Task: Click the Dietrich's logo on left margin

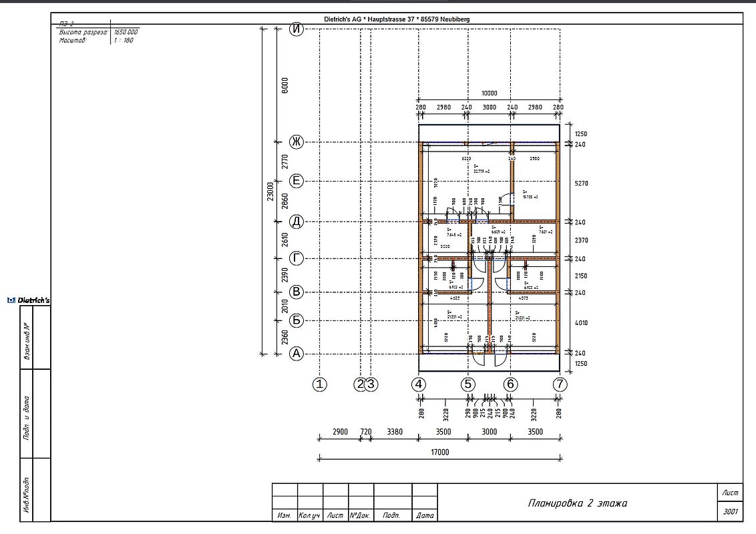Action: (29, 300)
